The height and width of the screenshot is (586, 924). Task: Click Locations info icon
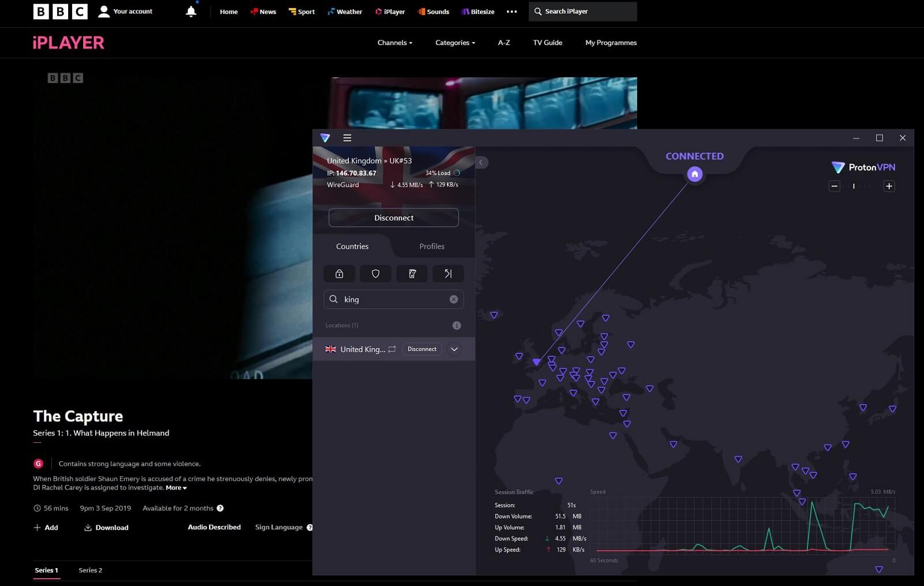point(457,326)
